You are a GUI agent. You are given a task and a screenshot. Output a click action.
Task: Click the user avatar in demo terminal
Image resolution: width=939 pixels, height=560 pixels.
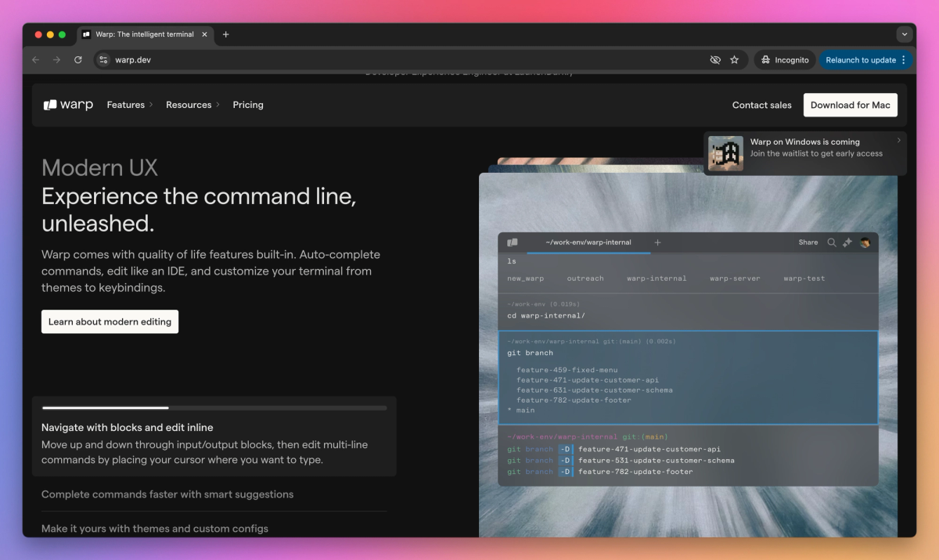tap(865, 242)
